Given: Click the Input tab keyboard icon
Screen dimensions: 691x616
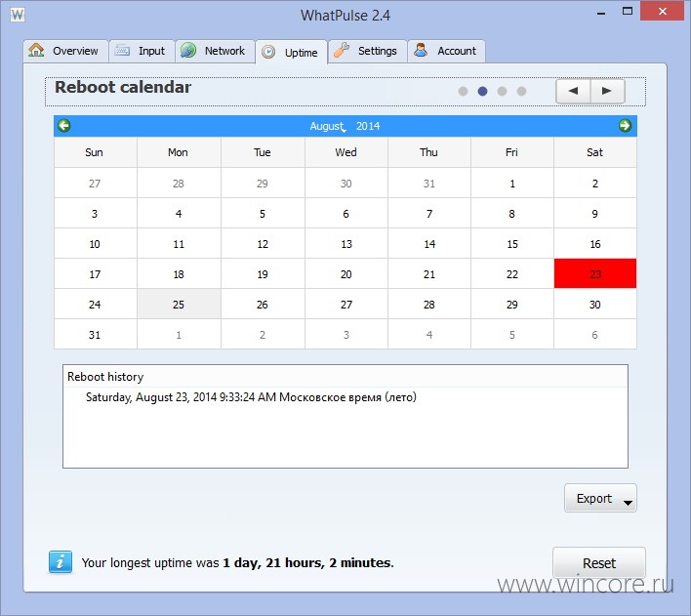Looking at the screenshot, I should pos(122,51).
